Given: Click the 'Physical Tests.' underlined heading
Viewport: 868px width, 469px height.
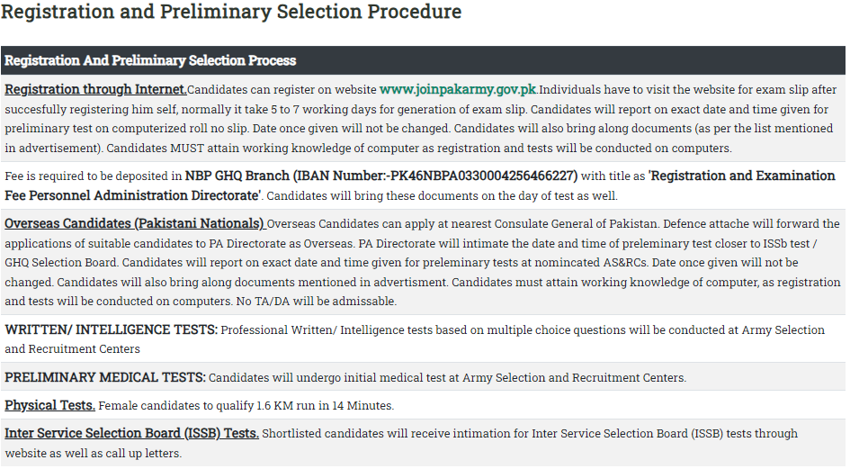Looking at the screenshot, I should pos(49,406).
